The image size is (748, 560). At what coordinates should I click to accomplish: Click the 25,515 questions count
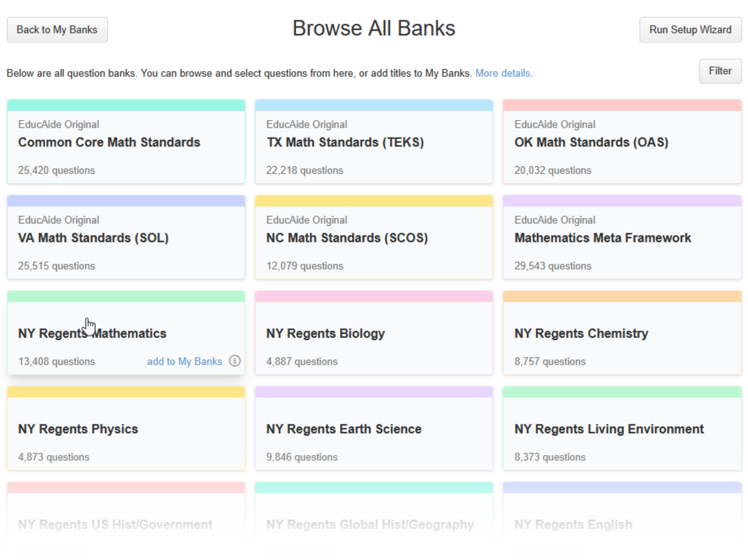56,266
